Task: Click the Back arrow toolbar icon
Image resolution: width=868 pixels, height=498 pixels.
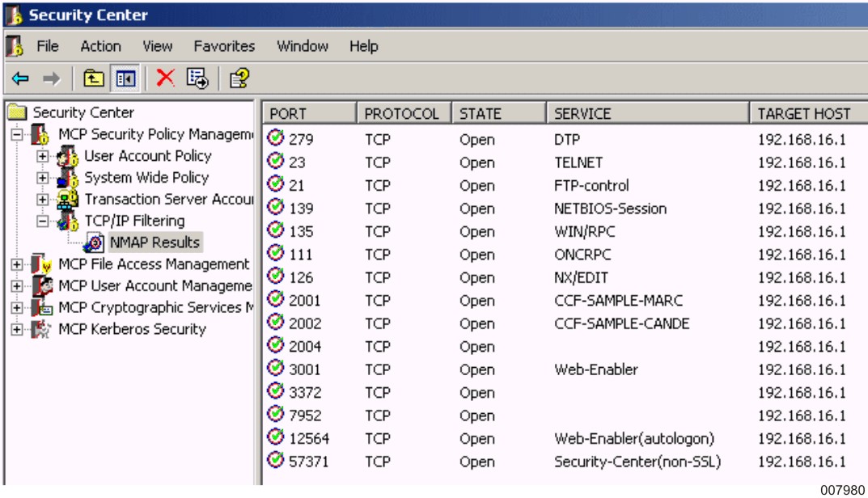Action: tap(20, 78)
